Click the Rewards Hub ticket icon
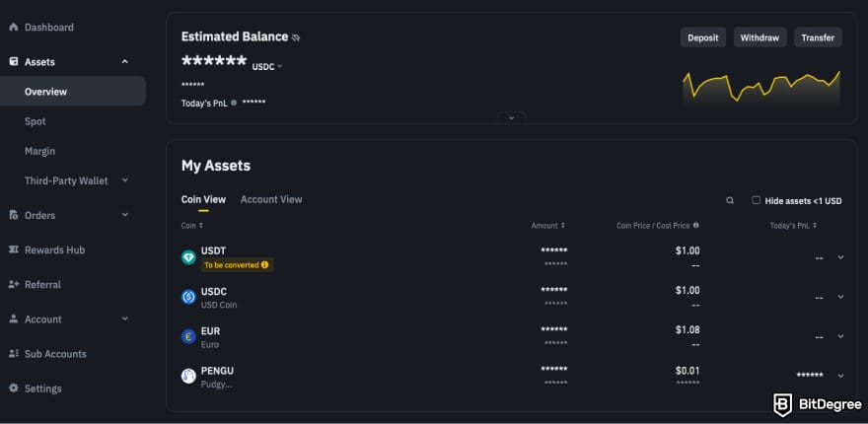The width and height of the screenshot is (868, 424). click(14, 250)
